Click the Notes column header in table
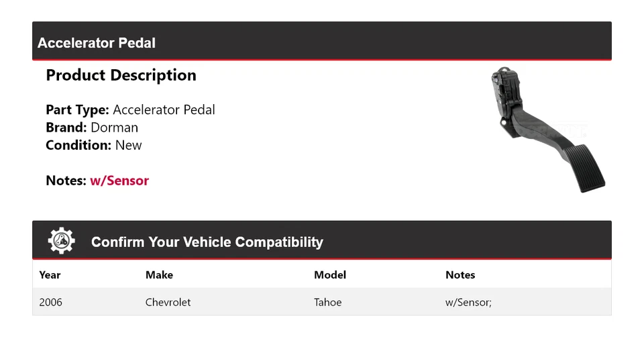The height and width of the screenshot is (337, 644). [x=460, y=275]
